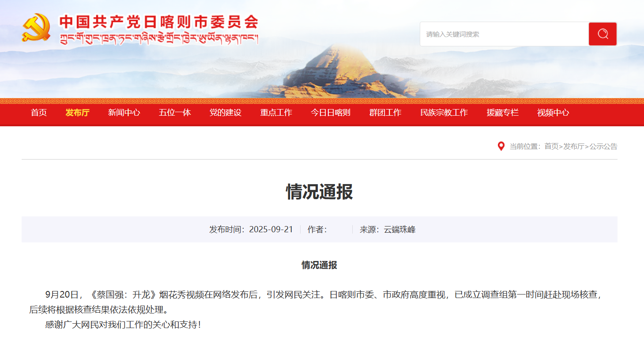
Task: Select the 援藏专栏 menu item
Action: 503,113
